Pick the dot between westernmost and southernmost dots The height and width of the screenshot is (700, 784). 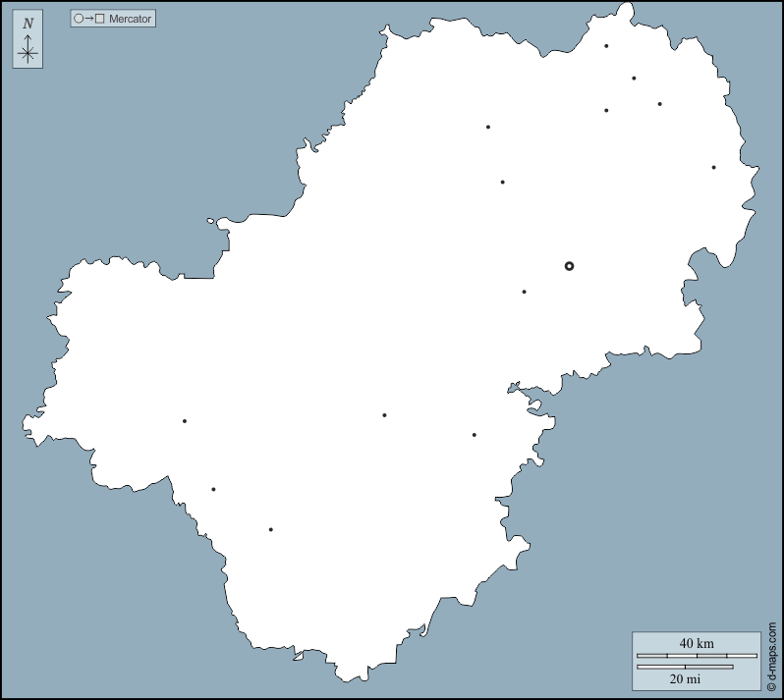click(213, 489)
